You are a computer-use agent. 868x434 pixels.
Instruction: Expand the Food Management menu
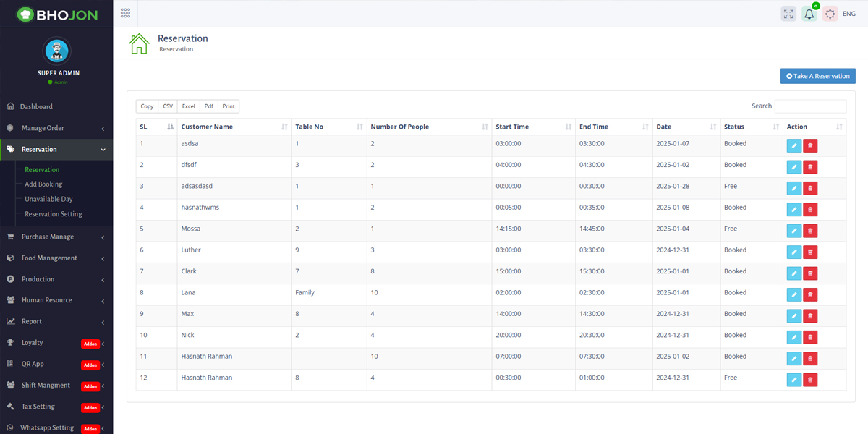coord(56,258)
